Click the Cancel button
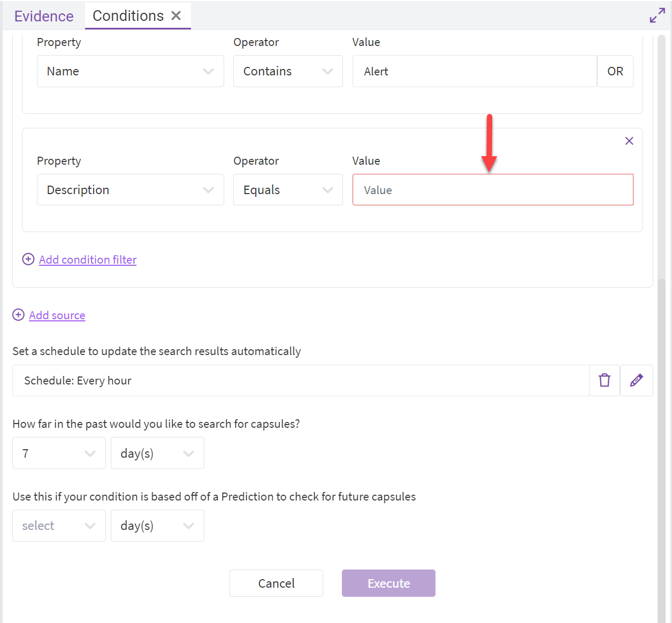This screenshot has width=672, height=623. [x=276, y=583]
